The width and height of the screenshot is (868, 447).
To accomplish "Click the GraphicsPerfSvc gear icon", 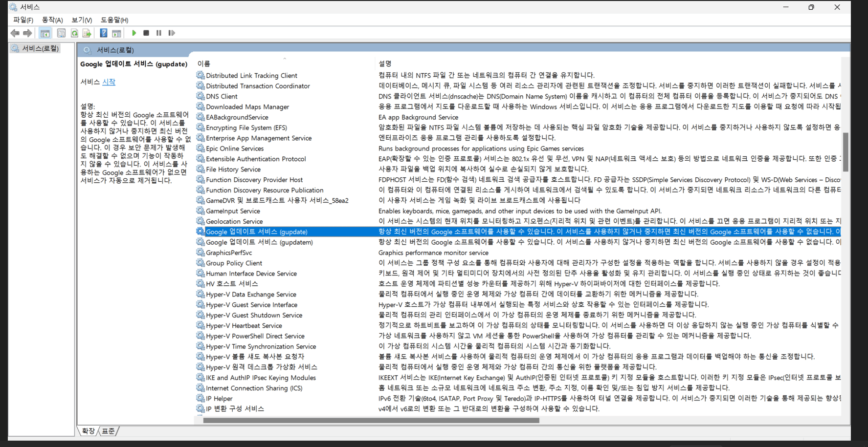I will pyautogui.click(x=200, y=253).
